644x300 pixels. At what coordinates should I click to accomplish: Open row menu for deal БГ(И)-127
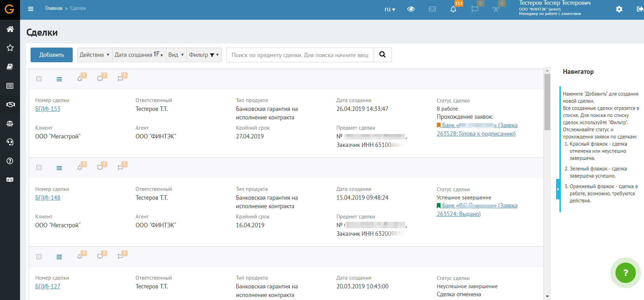coord(59,257)
